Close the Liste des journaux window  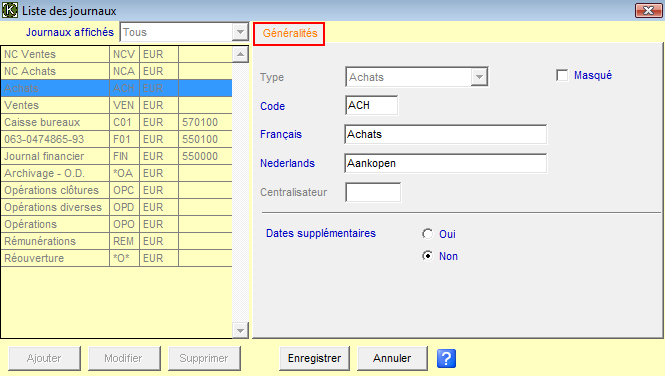point(648,10)
